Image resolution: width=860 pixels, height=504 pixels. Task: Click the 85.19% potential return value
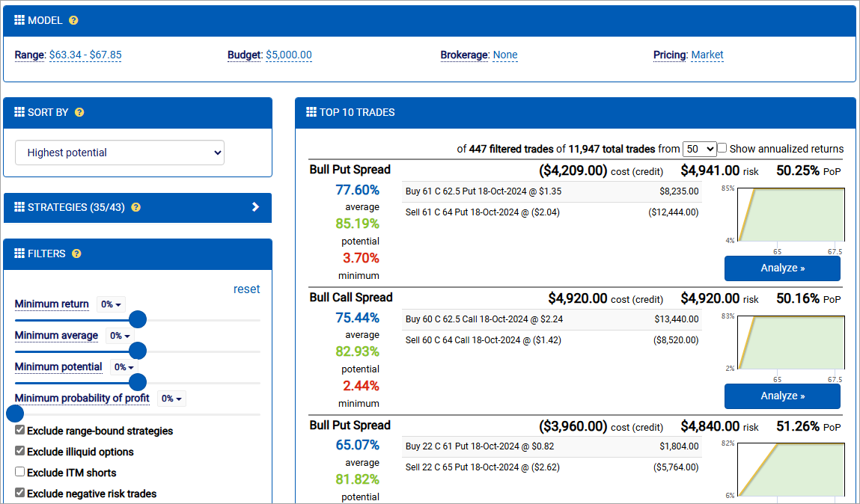point(358,224)
